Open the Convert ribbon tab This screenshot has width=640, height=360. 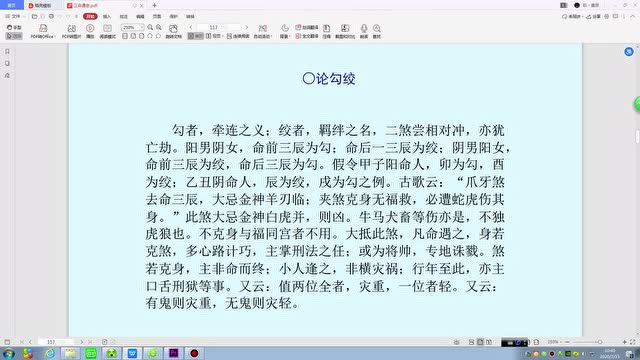click(x=190, y=16)
